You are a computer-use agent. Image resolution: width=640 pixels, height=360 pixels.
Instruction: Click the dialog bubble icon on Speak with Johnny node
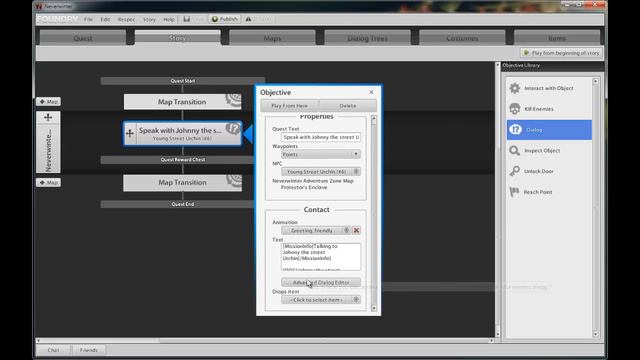click(233, 129)
